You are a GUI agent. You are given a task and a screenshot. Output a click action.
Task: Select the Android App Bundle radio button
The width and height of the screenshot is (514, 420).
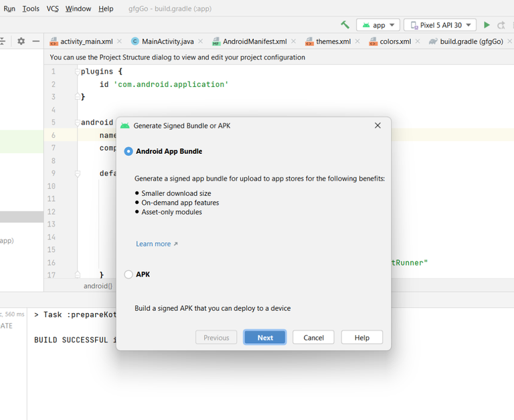pos(128,151)
